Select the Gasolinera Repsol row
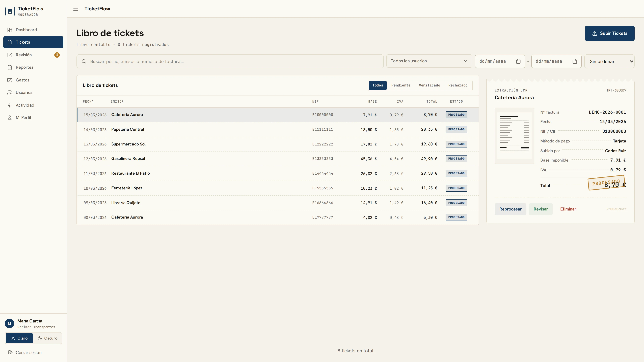Image resolution: width=644 pixels, height=362 pixels. pos(278,159)
